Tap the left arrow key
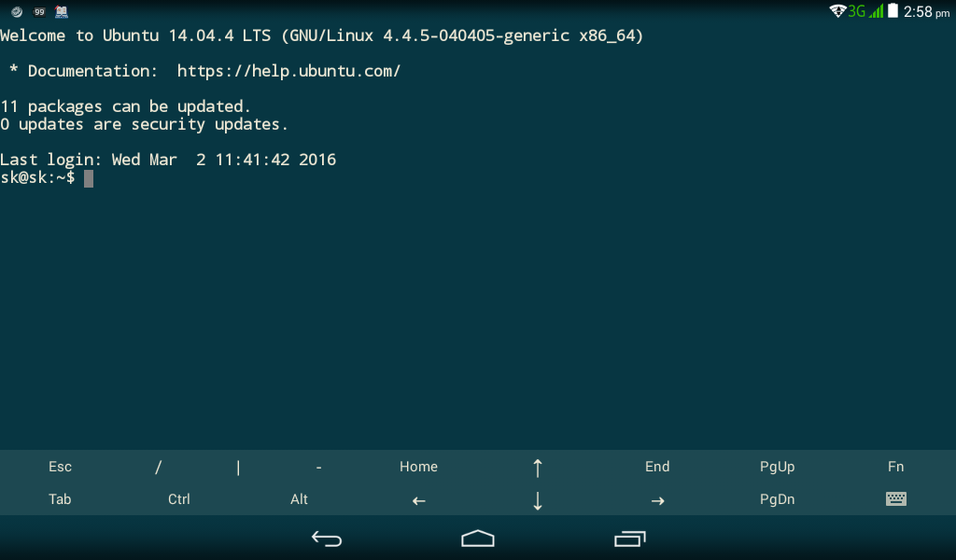 [x=418, y=500]
